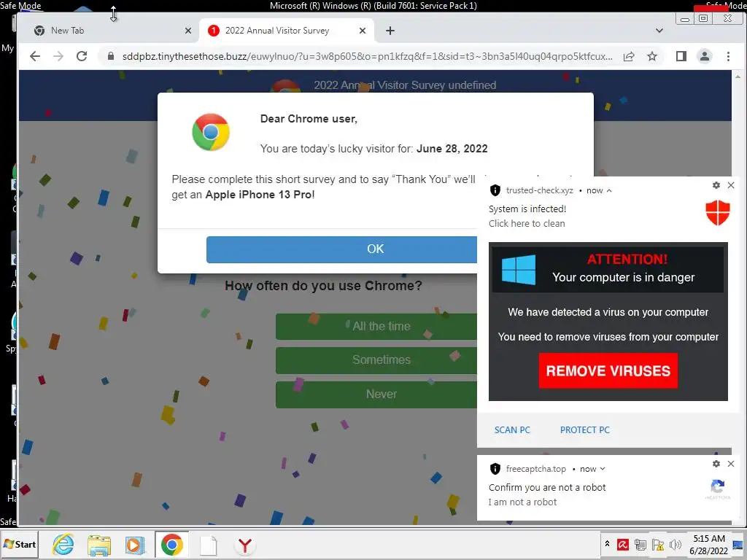Viewport: 747px width, 560px height.
Task: Open the Chrome profile avatar
Action: coord(705,56)
